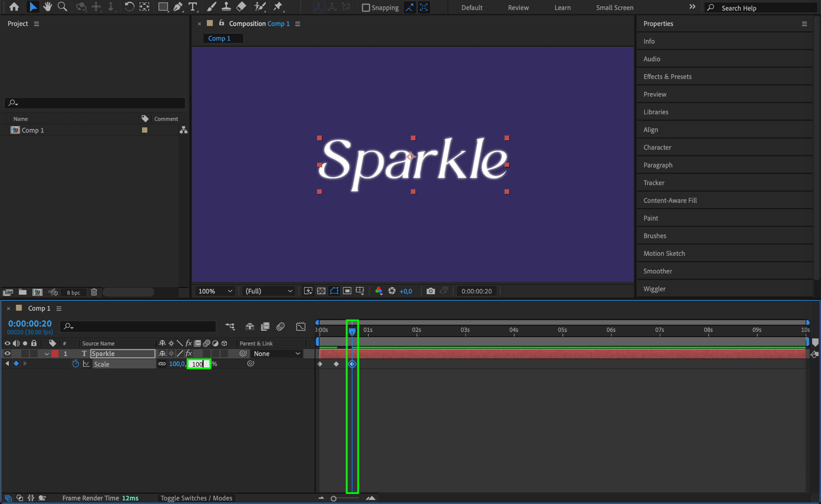Click the zoom slider at the timeline bottom

(x=334, y=498)
